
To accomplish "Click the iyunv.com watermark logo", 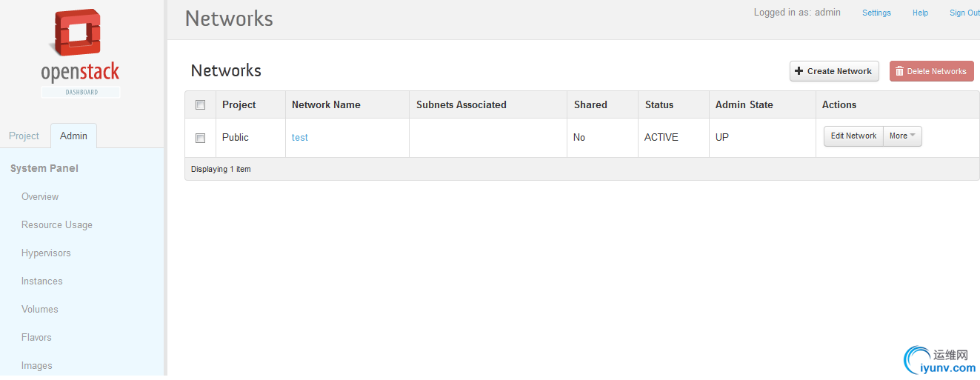I will [940, 359].
